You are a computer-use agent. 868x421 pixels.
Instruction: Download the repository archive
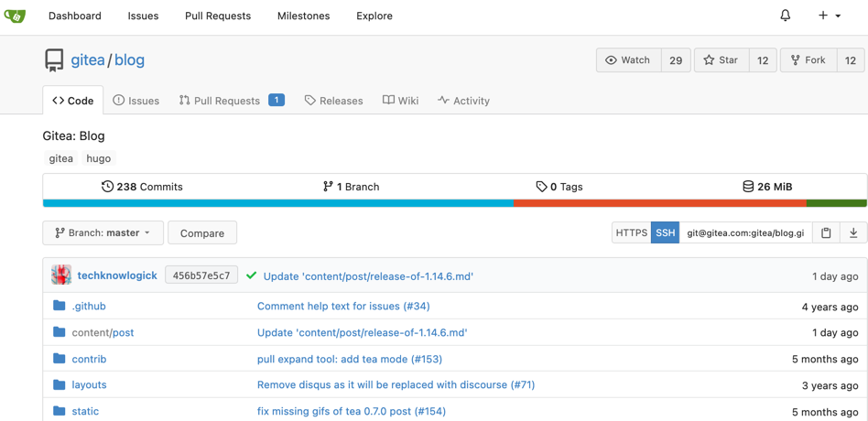tap(853, 233)
